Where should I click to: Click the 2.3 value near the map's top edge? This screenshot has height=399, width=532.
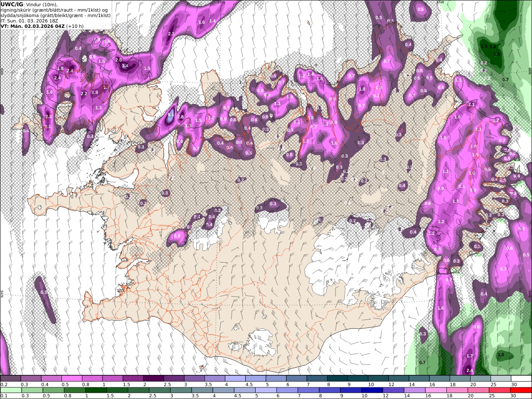pos(171,34)
